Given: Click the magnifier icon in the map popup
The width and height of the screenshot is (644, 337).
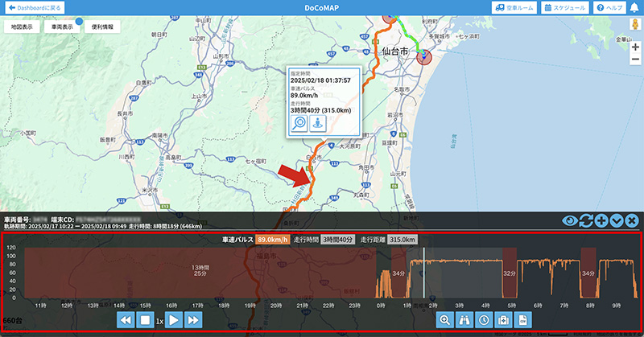Looking at the screenshot, I should (x=299, y=124).
